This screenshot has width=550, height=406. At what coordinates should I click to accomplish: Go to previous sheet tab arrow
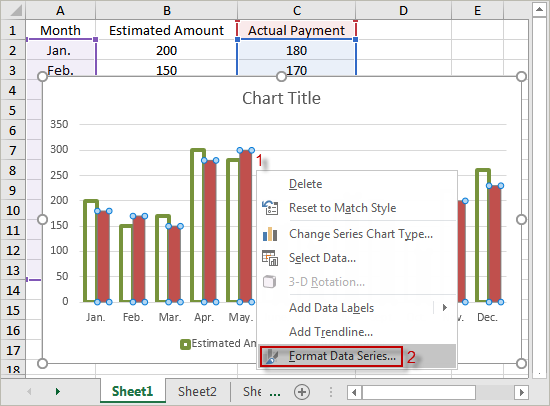[29, 391]
